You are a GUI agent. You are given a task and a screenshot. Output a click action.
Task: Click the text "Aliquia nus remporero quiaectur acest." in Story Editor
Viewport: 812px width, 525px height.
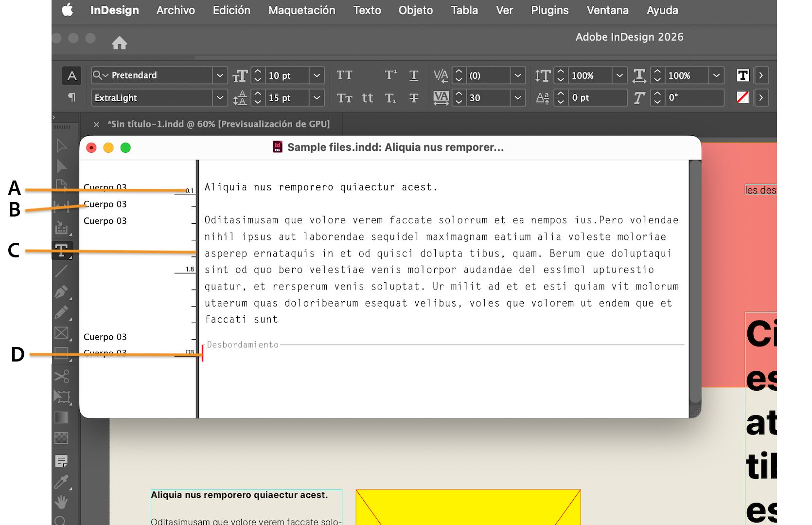point(321,187)
